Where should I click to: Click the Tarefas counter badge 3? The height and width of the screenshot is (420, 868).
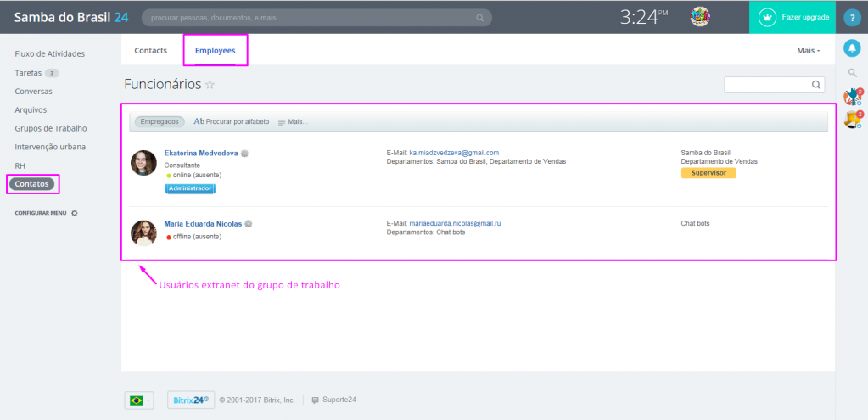pos(52,73)
